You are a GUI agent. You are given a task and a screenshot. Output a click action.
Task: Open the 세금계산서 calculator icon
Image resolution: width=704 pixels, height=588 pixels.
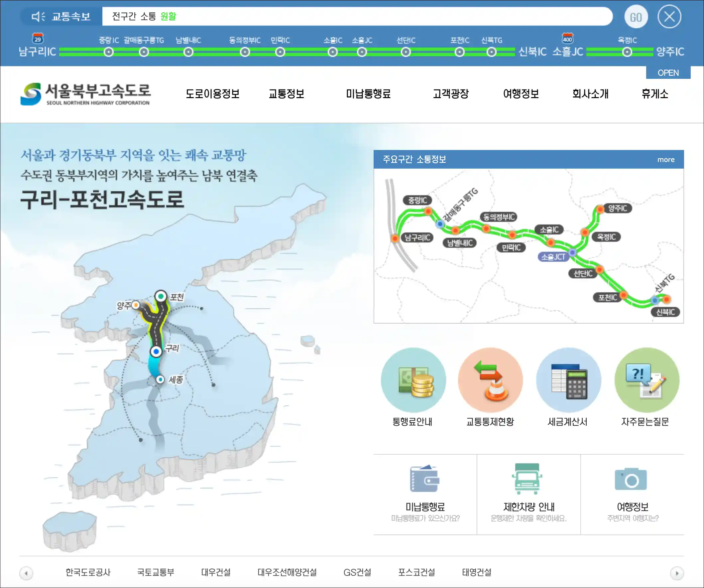pos(568,380)
